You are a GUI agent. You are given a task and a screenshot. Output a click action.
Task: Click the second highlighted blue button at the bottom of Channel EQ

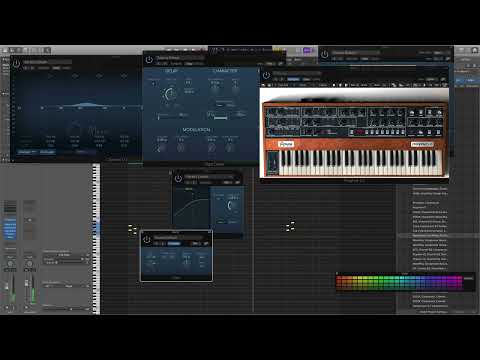[47, 152]
